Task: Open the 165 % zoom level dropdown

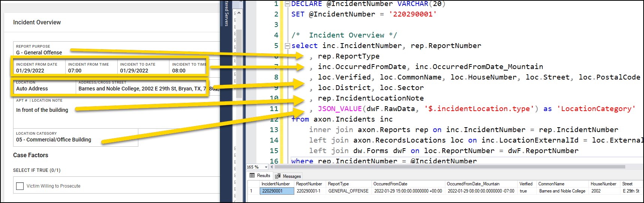Action: tap(266, 167)
